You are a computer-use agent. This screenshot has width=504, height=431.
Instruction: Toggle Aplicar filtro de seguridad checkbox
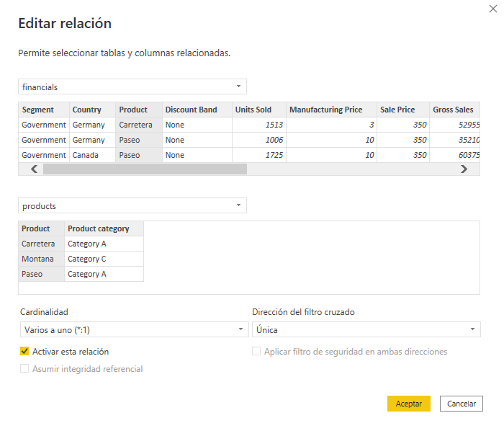[257, 352]
